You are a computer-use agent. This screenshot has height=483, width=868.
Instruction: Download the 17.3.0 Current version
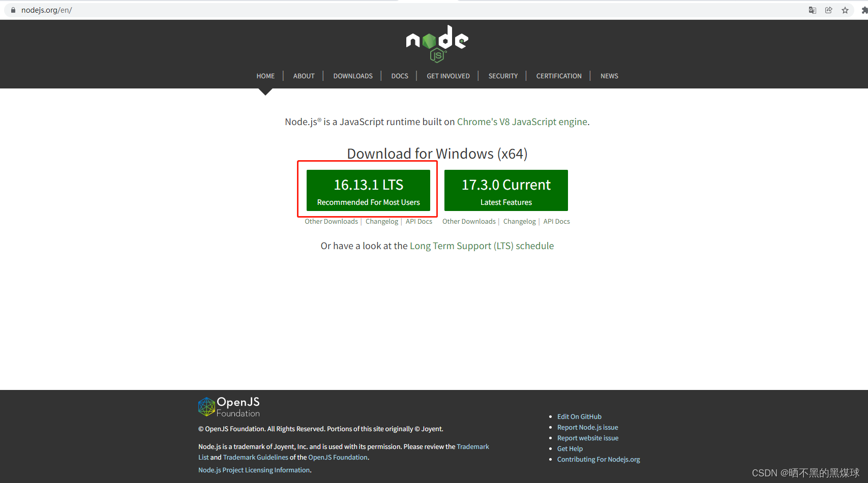(x=506, y=190)
